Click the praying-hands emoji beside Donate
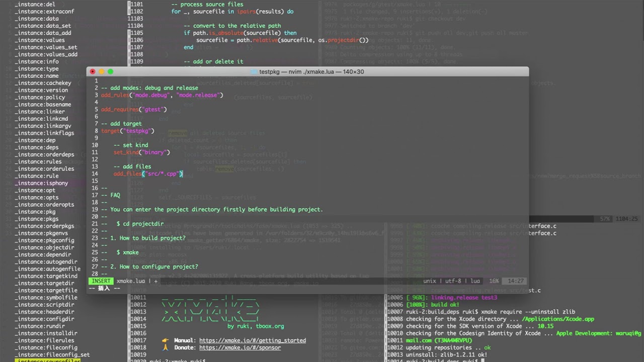The width and height of the screenshot is (644, 362). 165,347
